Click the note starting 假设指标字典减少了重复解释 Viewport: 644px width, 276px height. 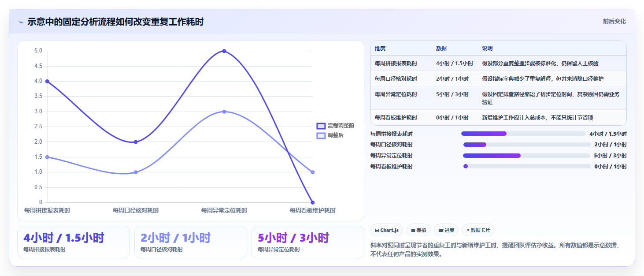pos(543,79)
